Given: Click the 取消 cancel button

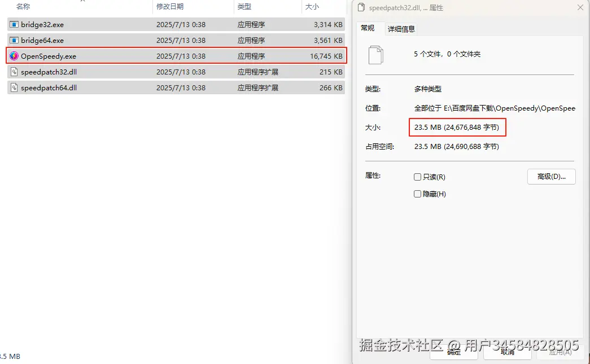Looking at the screenshot, I should (507, 352).
